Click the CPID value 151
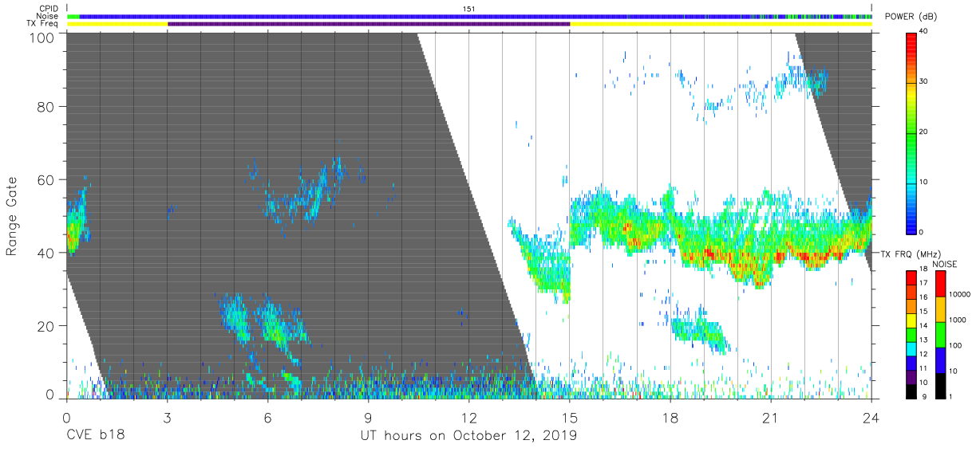The height and width of the screenshot is (452, 980). [x=469, y=9]
